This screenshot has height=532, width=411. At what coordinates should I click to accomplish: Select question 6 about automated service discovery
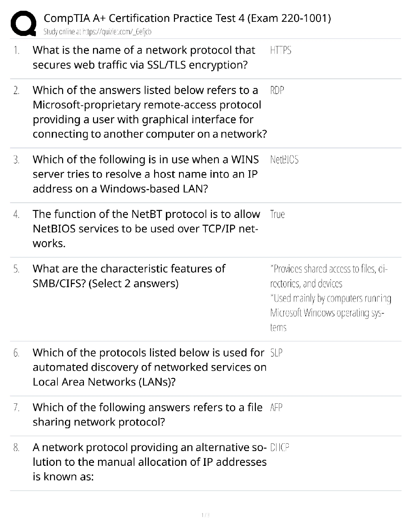pos(149,367)
